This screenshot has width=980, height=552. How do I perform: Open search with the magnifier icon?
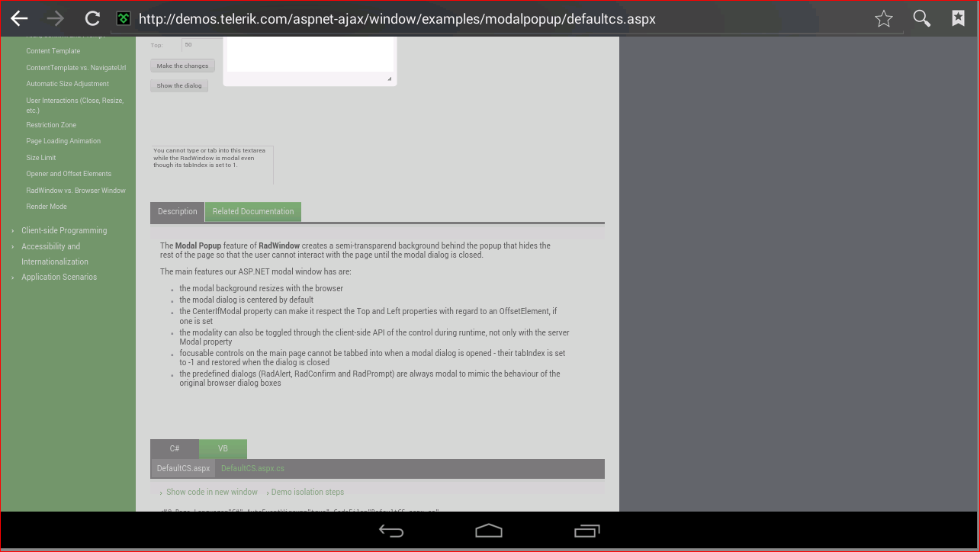(x=922, y=19)
